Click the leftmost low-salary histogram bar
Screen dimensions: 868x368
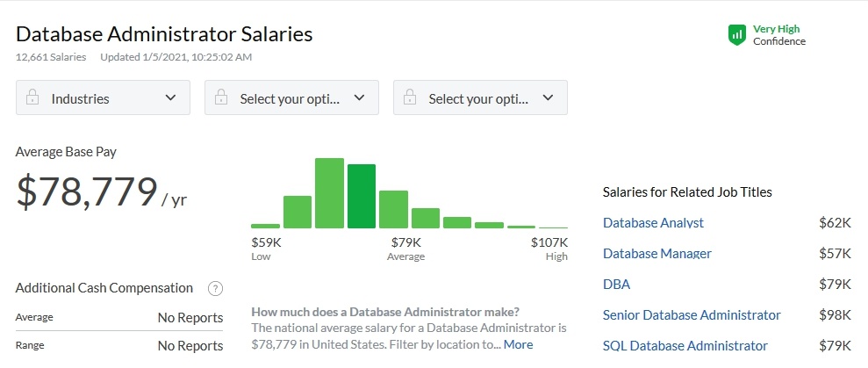[x=265, y=226]
